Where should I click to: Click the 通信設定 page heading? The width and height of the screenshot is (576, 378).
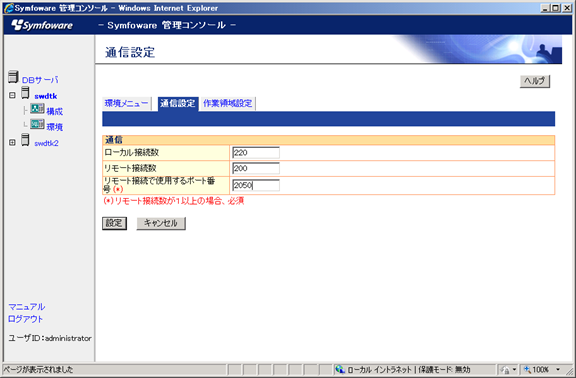tap(130, 52)
